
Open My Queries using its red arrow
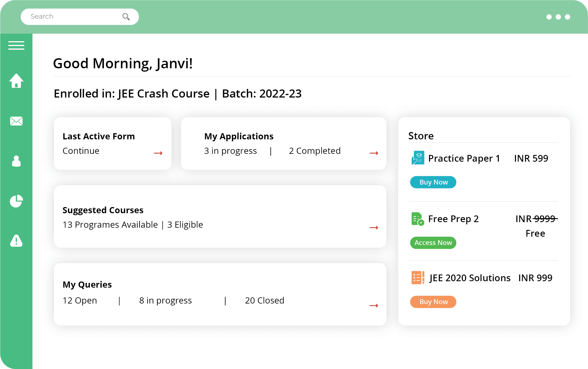point(374,306)
